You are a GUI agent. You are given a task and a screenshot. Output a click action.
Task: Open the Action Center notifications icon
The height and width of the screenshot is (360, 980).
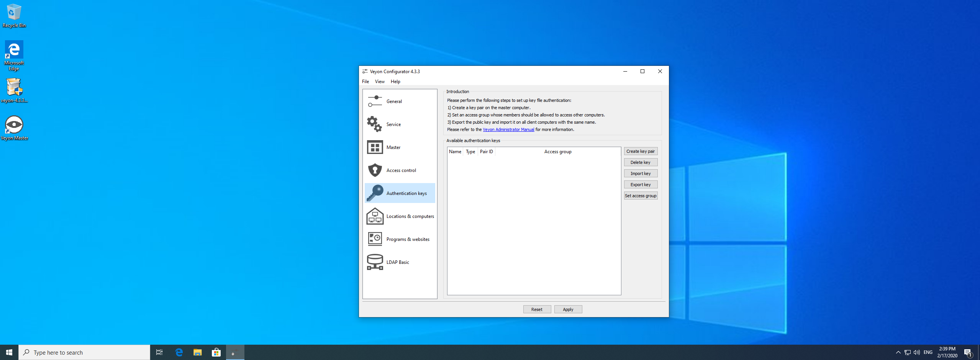968,352
